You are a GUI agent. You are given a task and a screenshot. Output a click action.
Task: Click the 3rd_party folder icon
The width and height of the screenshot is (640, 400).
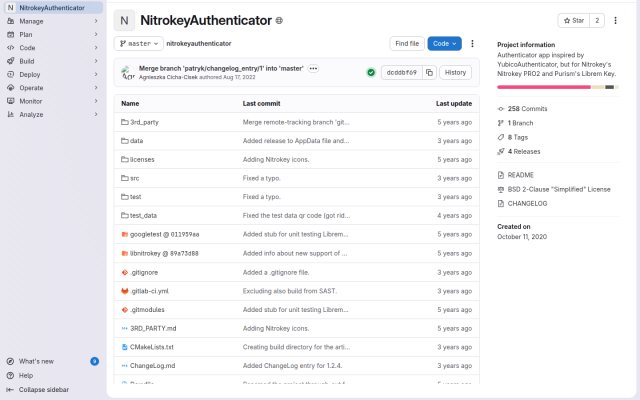pos(124,122)
